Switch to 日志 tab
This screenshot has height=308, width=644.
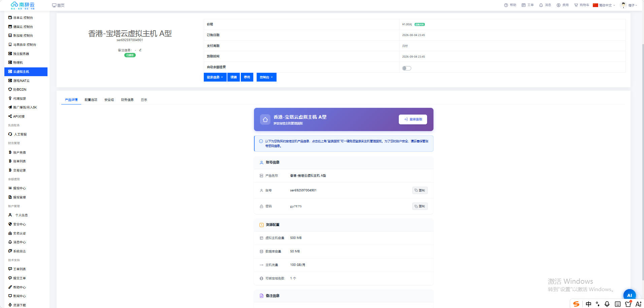pyautogui.click(x=144, y=100)
